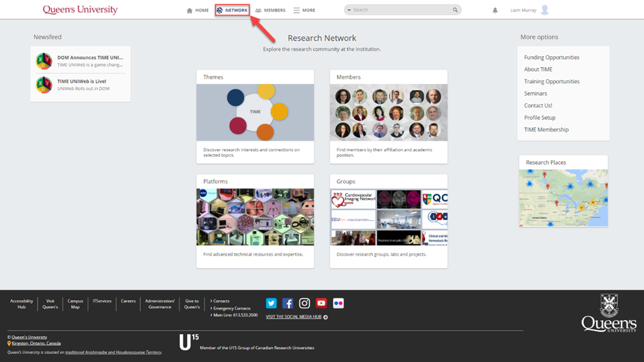Expand the search dropdown arrow
Screen dimensions: 644x362
pos(349,10)
